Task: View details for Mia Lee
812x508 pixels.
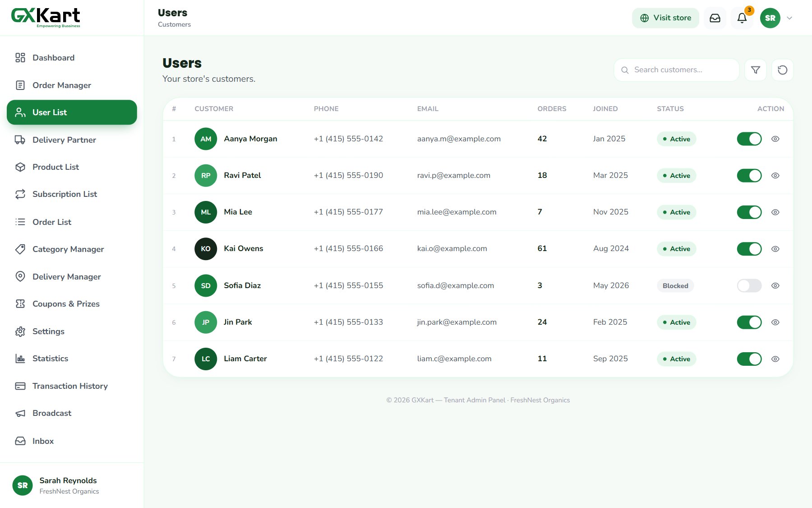Action: pos(775,212)
